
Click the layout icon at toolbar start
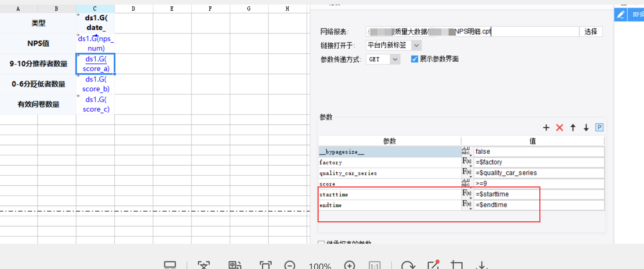[170, 265]
